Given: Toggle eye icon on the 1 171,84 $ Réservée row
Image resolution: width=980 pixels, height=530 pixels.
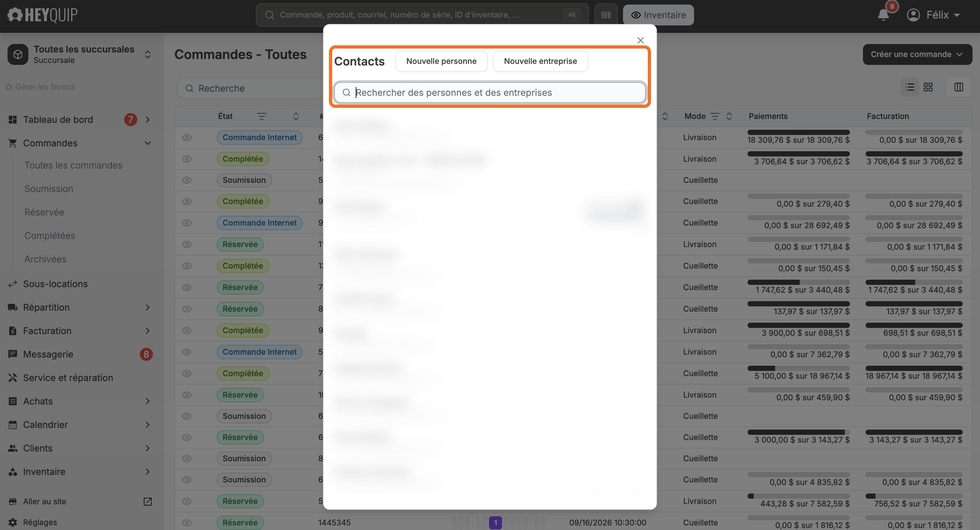Looking at the screenshot, I should 186,244.
